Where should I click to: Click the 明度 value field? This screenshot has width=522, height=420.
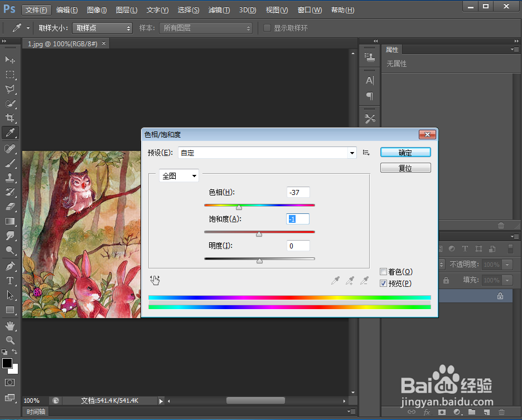pos(298,246)
